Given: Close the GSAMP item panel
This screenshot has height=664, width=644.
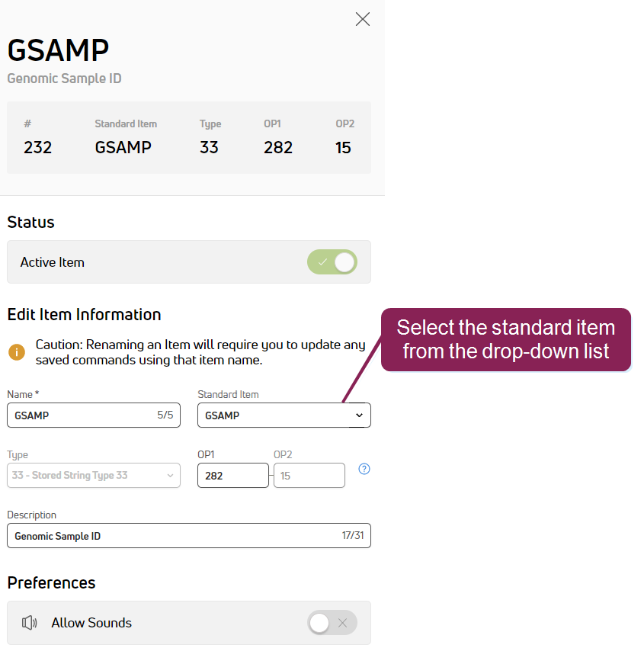Looking at the screenshot, I should [x=363, y=19].
